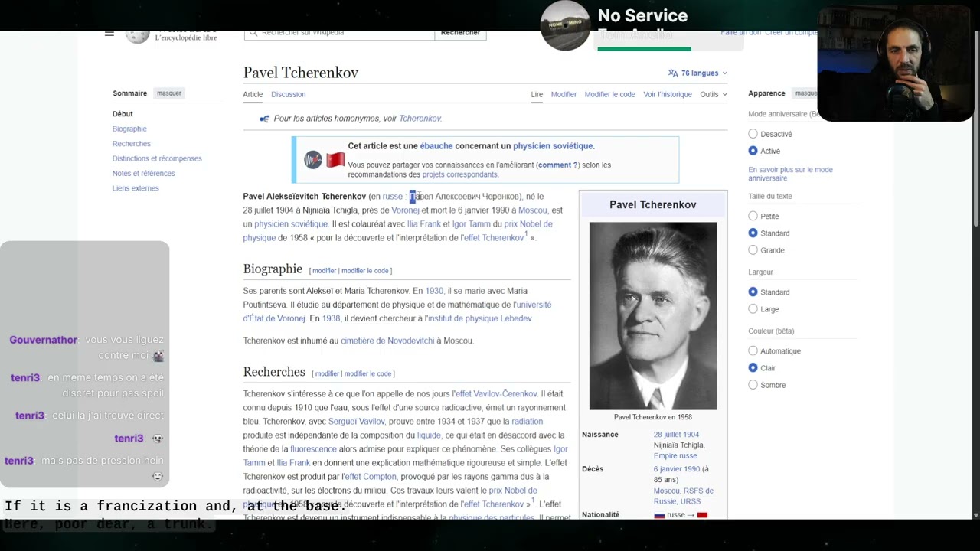980x551 pixels.
Task: Open the Modifier tab
Action: tap(563, 94)
